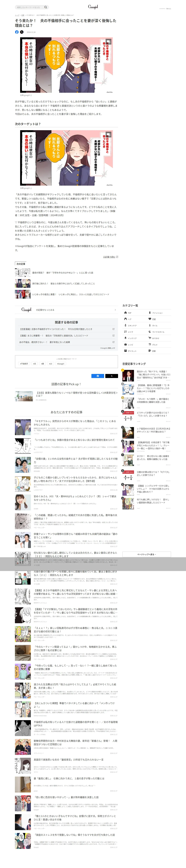Viewport: 186px width, 868px height.
Task: Open related あの不倫女、絶対許さない…！
Action: [66, 342]
